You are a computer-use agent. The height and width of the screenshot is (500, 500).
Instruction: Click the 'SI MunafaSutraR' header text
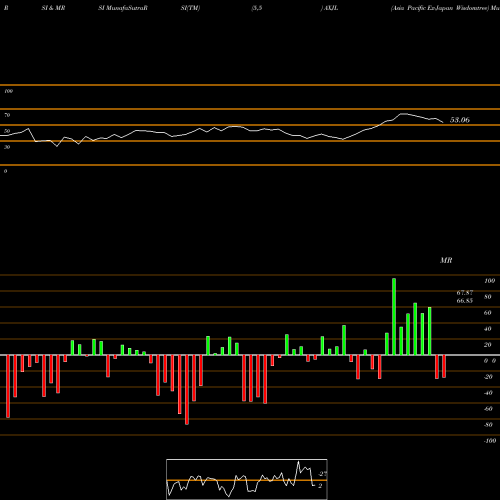pyautogui.click(x=123, y=8)
